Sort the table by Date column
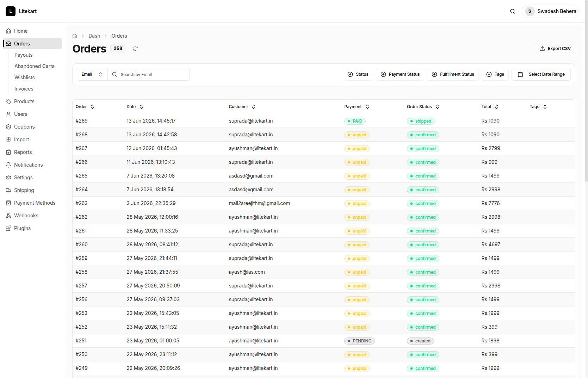This screenshot has height=378, width=588. [x=135, y=107]
